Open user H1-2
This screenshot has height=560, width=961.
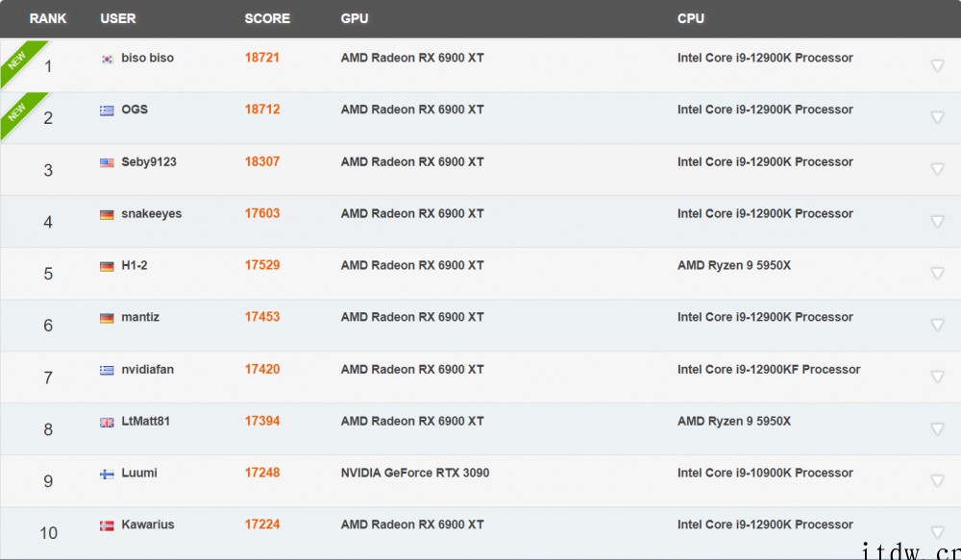135,265
